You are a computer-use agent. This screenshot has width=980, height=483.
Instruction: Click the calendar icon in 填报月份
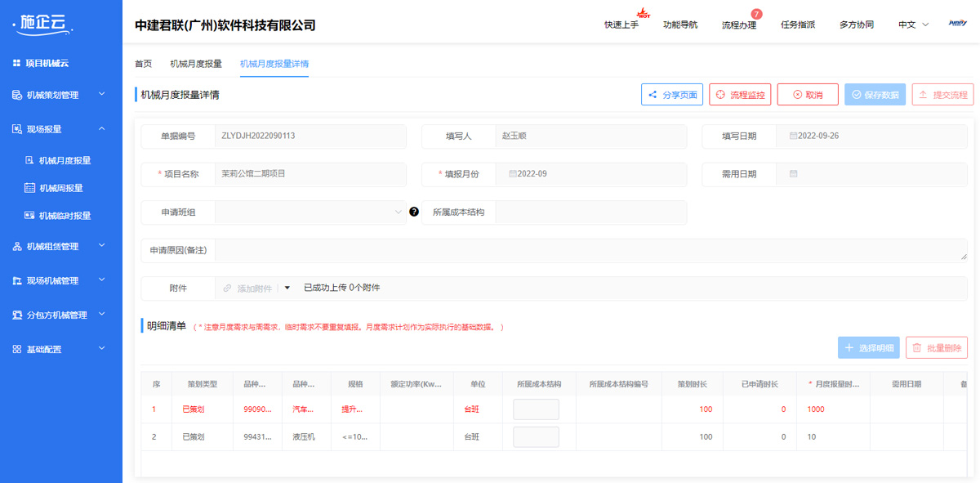click(513, 173)
